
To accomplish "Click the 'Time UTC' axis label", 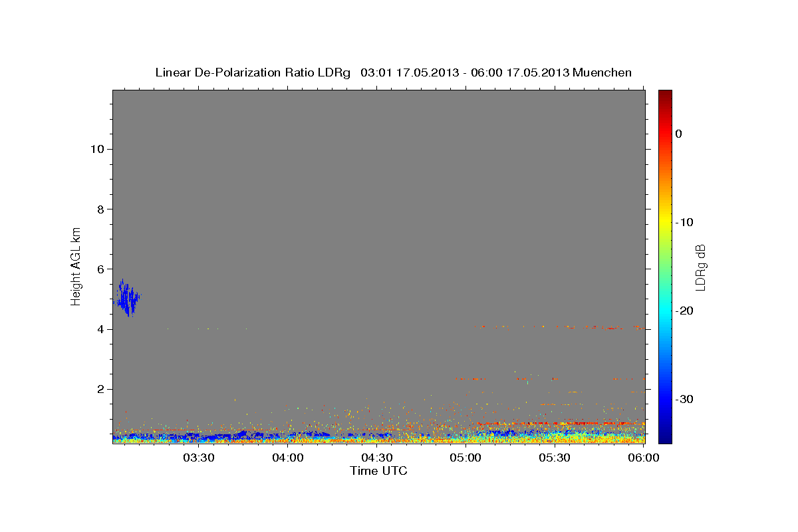I will pyautogui.click(x=378, y=471).
